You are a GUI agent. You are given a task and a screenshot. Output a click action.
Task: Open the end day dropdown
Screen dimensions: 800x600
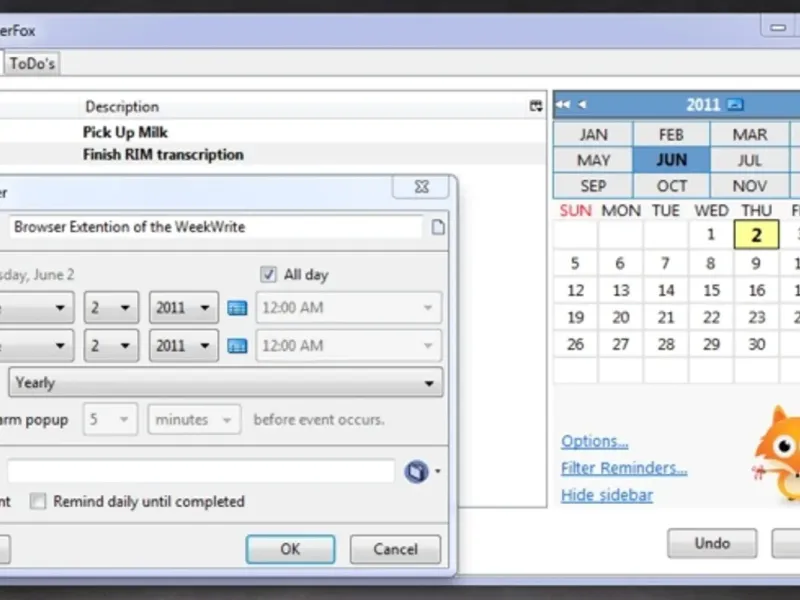click(x=111, y=346)
